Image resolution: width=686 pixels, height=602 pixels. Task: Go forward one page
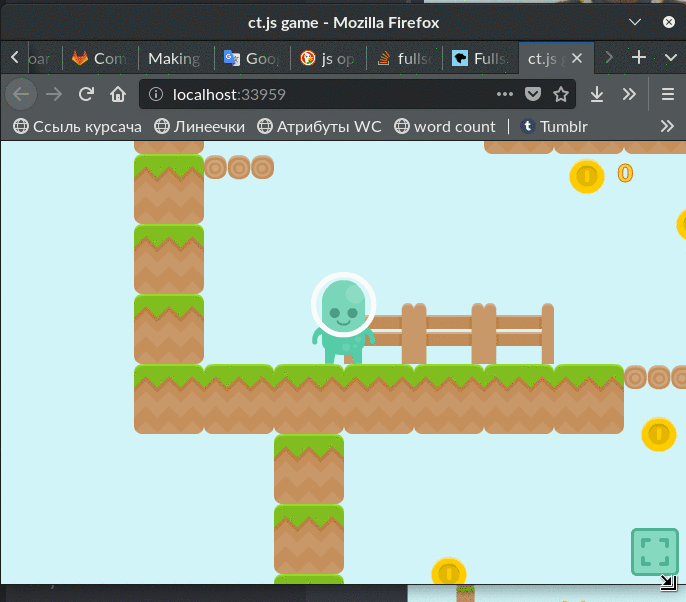tap(54, 94)
